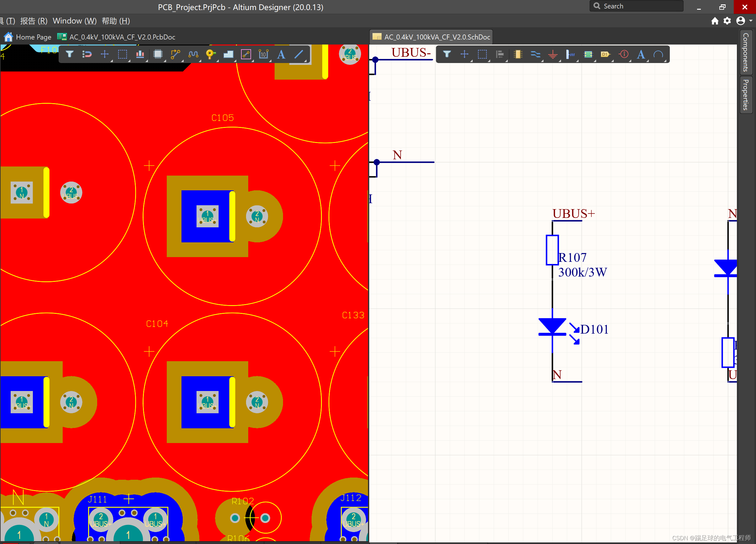Click the place dimension tool
Image resolution: width=756 pixels, height=544 pixels.
click(x=263, y=54)
